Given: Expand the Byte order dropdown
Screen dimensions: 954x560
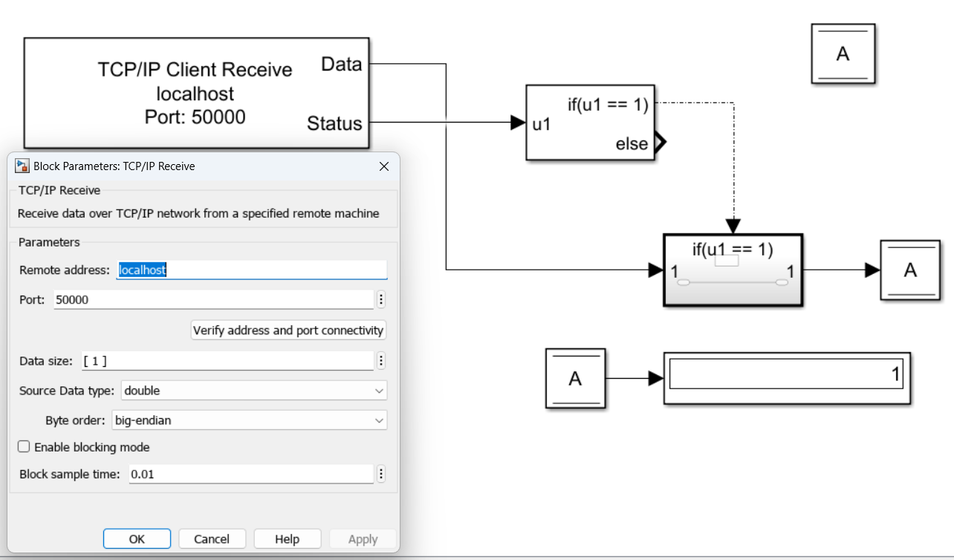Looking at the screenshot, I should pyautogui.click(x=249, y=420).
